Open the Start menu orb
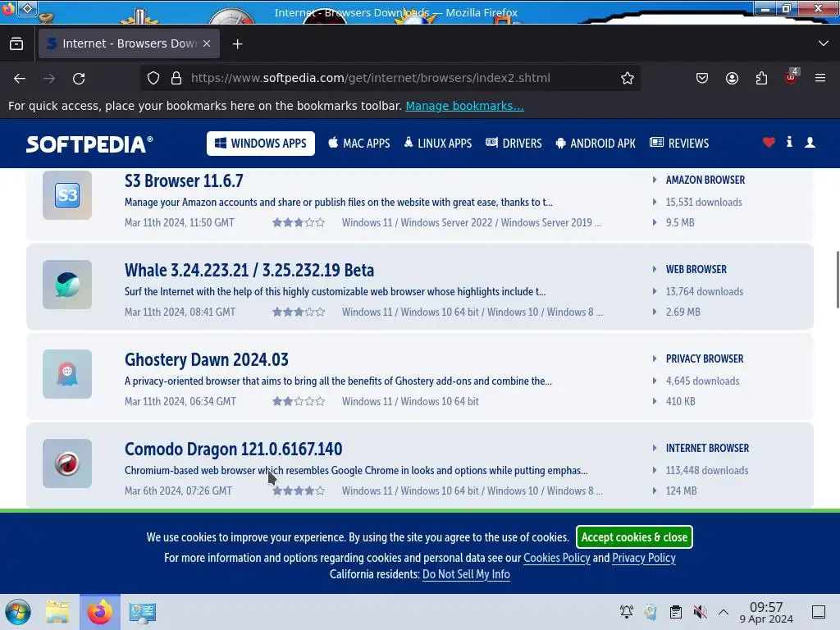The width and height of the screenshot is (840, 630). [x=18, y=612]
